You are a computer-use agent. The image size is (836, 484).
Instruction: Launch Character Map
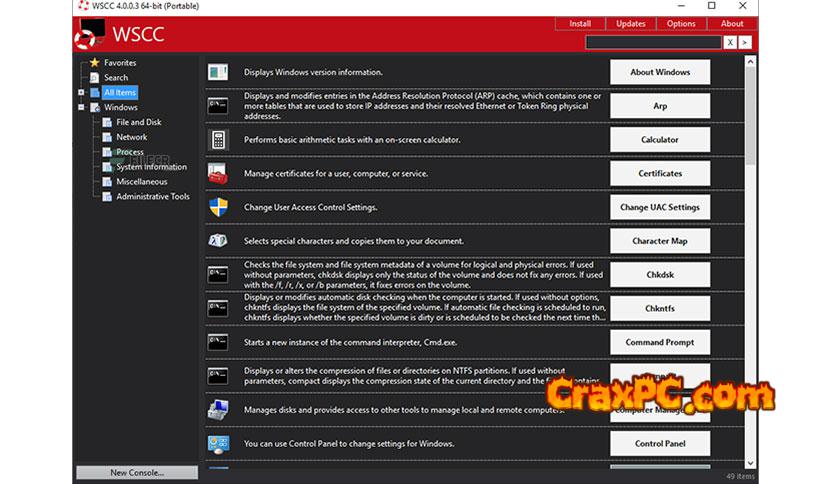click(x=660, y=241)
